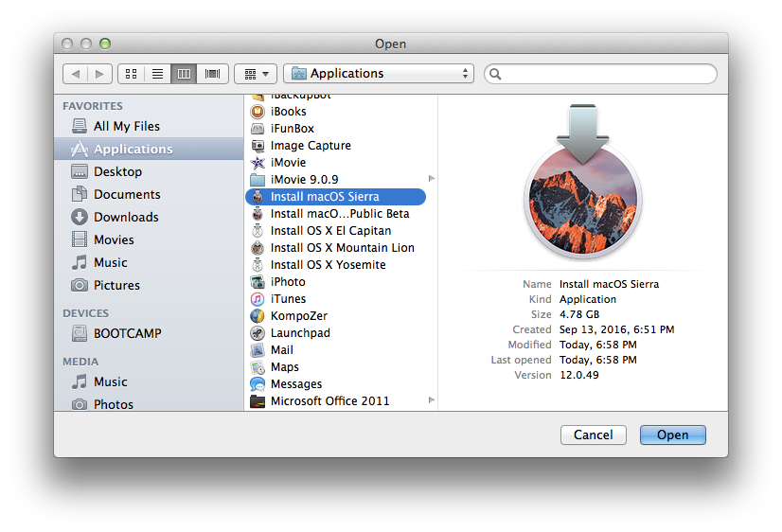Click the iPhoto app icon
The image size is (782, 532).
click(x=258, y=282)
